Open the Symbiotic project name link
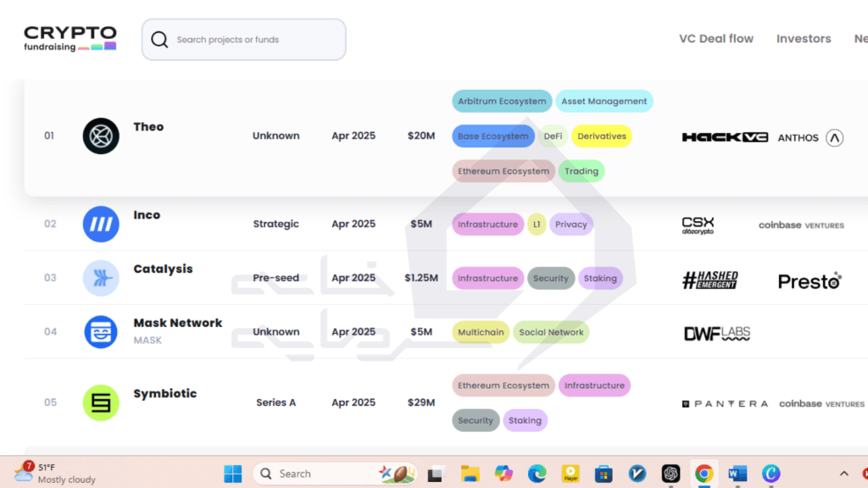Image resolution: width=868 pixels, height=488 pixels. click(165, 393)
